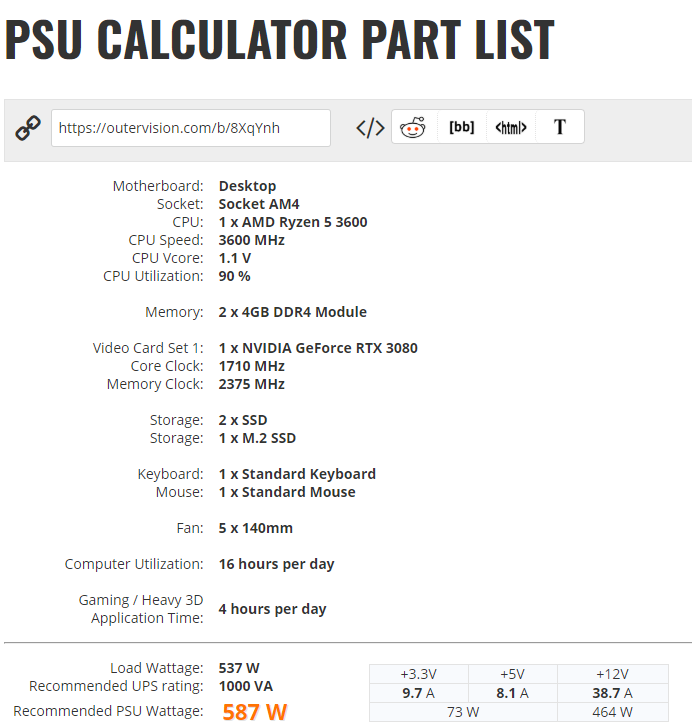Select the Reddit format icon
This screenshot has width=692, height=727.
pos(412,128)
